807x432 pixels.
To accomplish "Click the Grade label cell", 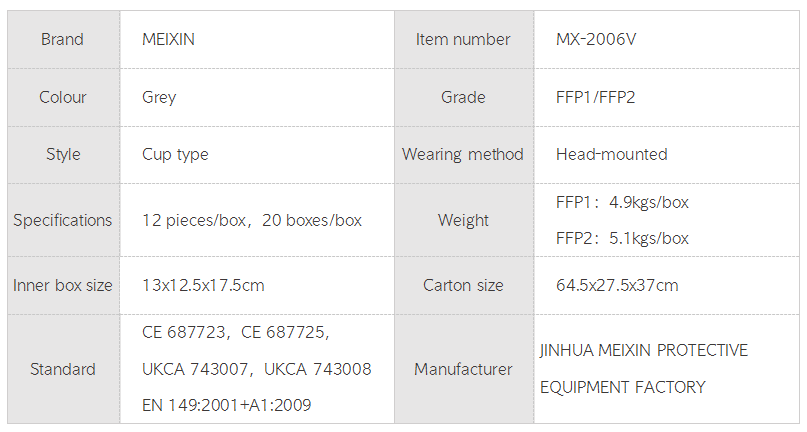I will 463,97.
